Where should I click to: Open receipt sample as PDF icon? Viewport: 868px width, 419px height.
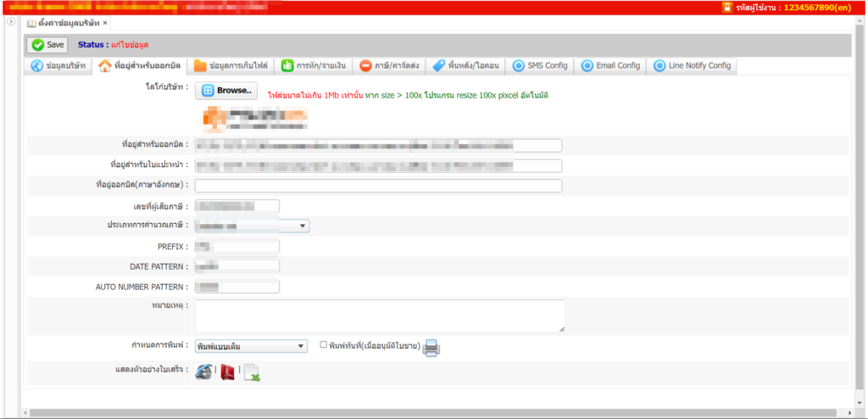pyautogui.click(x=227, y=372)
